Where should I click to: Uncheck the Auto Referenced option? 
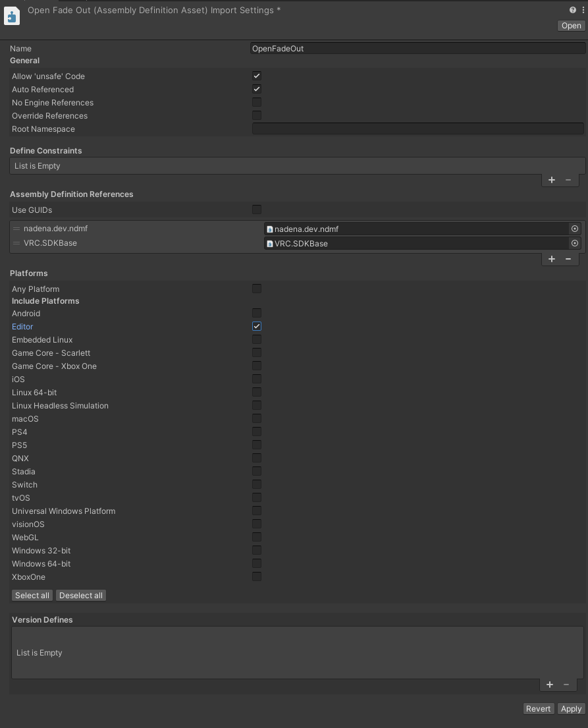[257, 89]
